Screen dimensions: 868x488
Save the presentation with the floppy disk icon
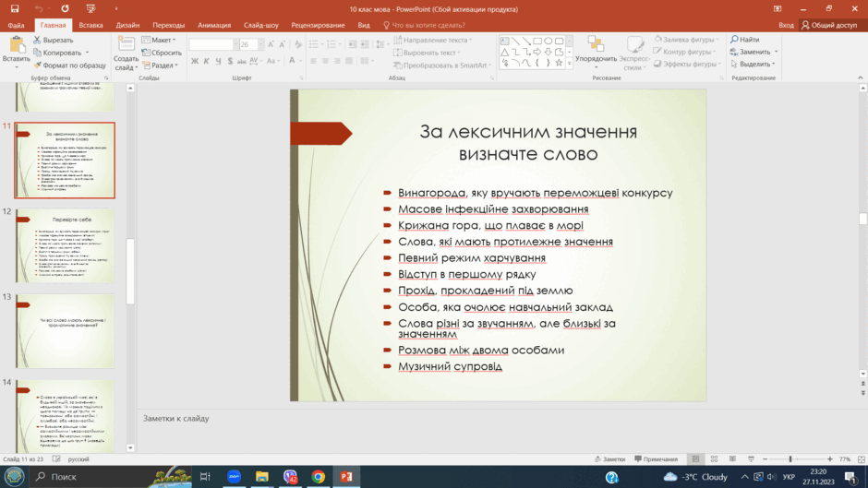tap(15, 9)
